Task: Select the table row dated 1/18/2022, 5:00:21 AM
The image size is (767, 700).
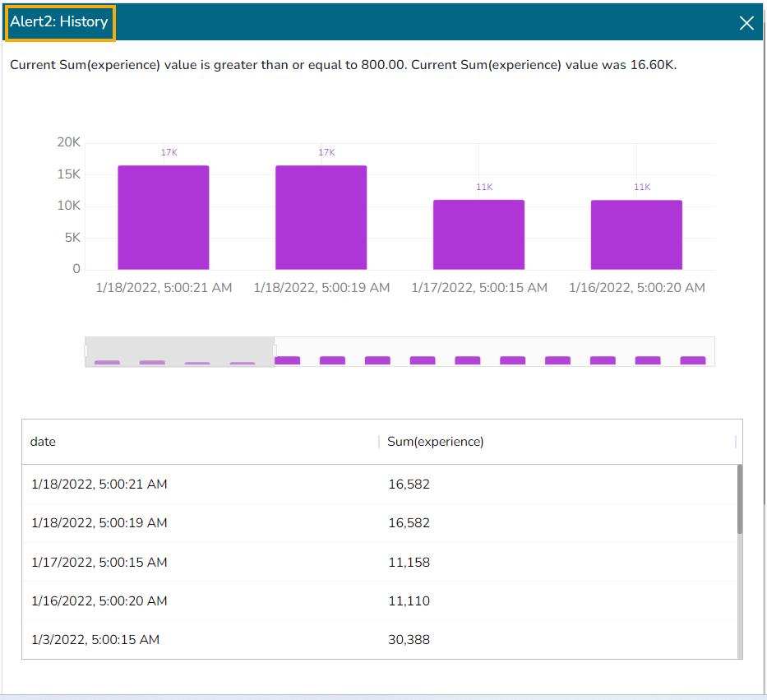Action: tap(99, 484)
